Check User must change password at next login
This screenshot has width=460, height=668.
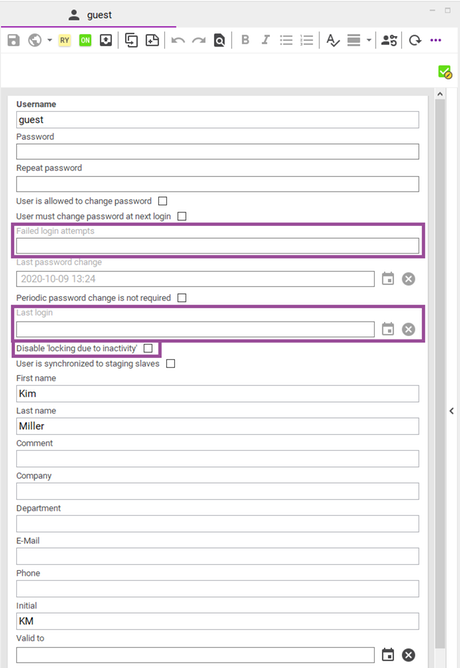click(182, 216)
